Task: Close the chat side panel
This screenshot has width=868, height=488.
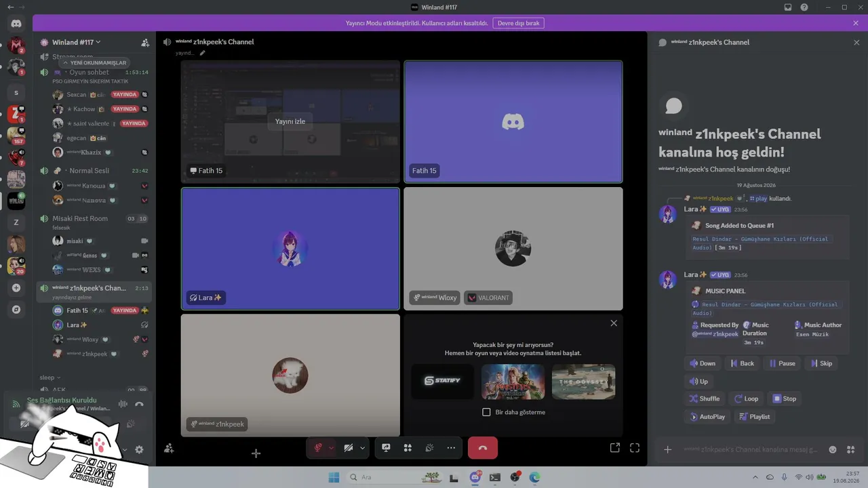Action: [856, 42]
